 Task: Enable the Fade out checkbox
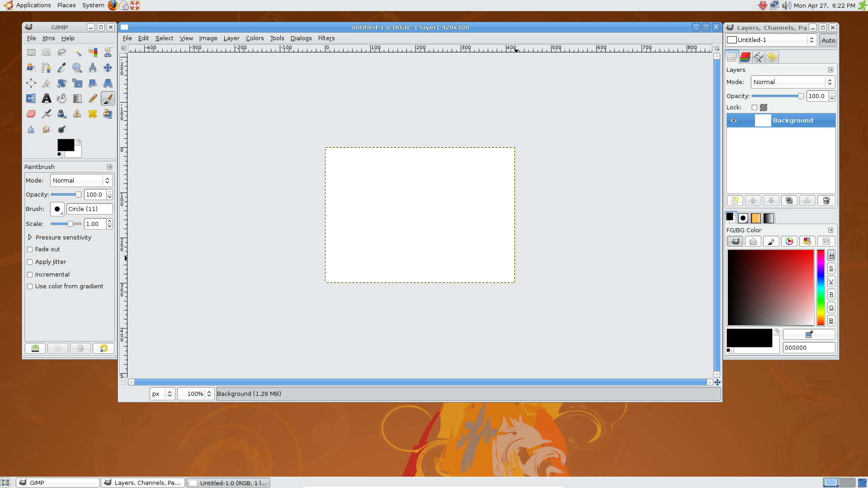point(30,249)
